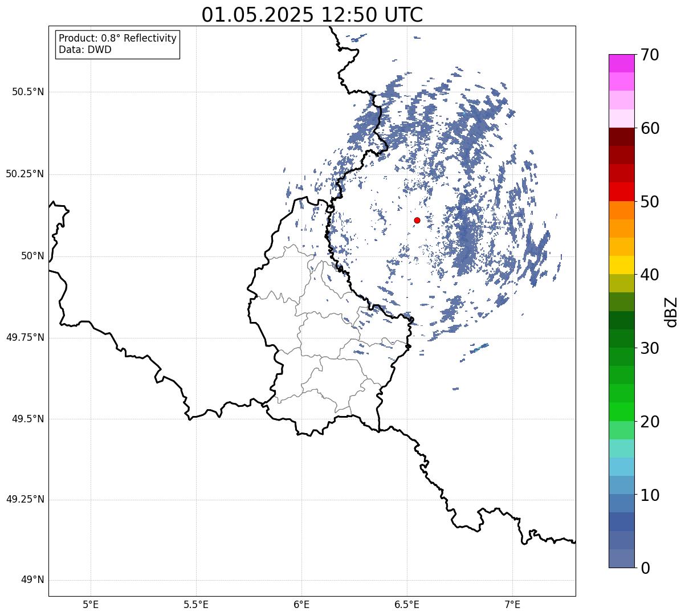Click the 50.25°N latitude label
685x616 pixels.
pyautogui.click(x=25, y=174)
